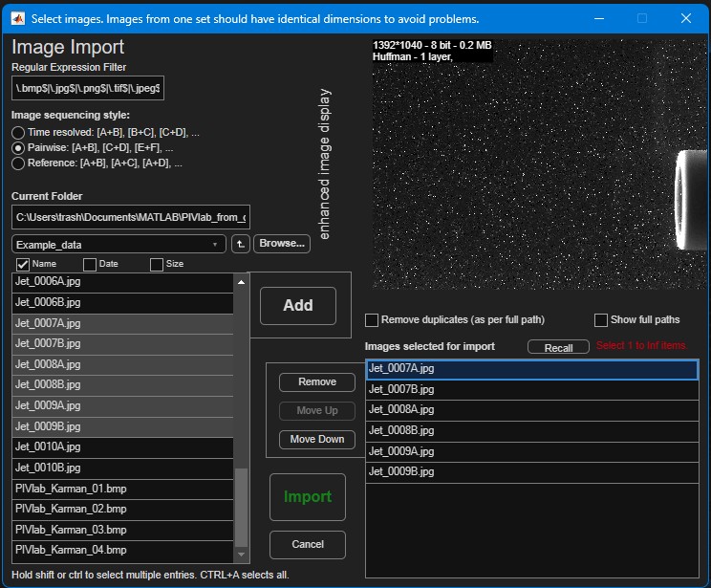Click the Move Down button
This screenshot has height=588, width=711.
point(317,439)
